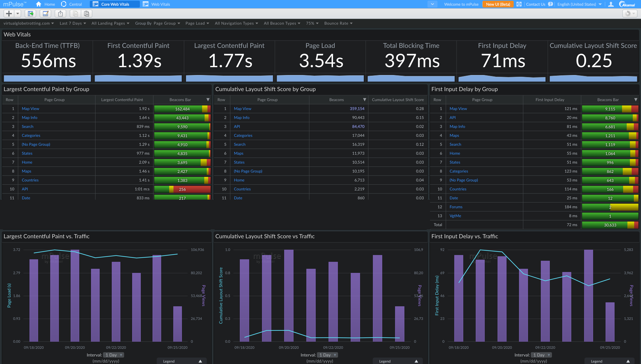Expand Legend in Cumulative Layout Shift vs Traffic chart

[398, 361]
